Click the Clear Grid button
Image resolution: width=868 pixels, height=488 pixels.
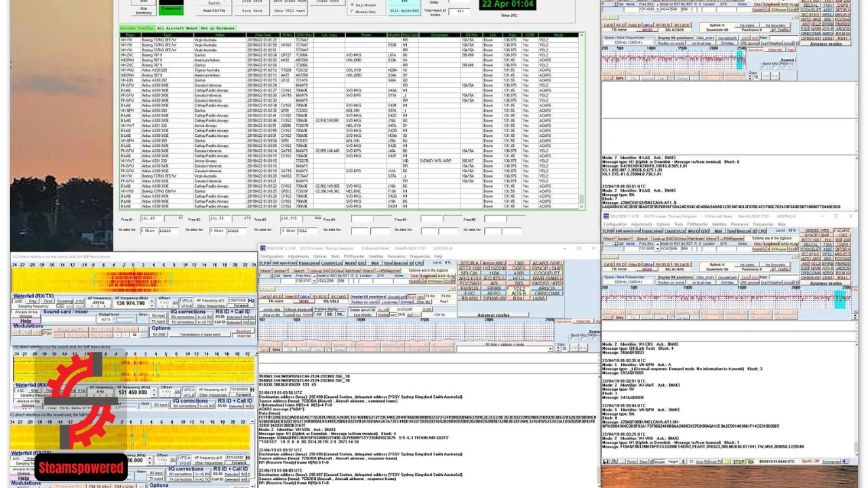328,3
